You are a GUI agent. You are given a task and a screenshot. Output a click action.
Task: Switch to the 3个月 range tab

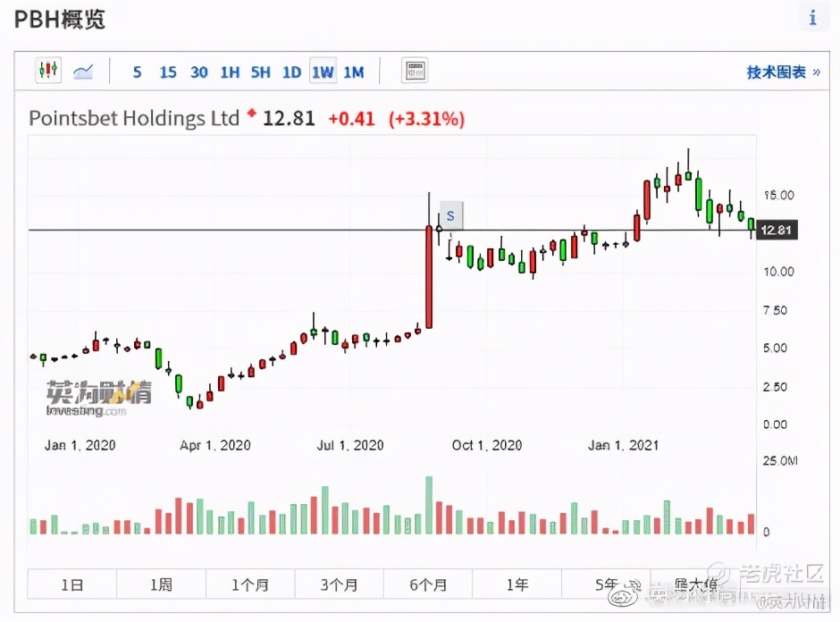[340, 584]
